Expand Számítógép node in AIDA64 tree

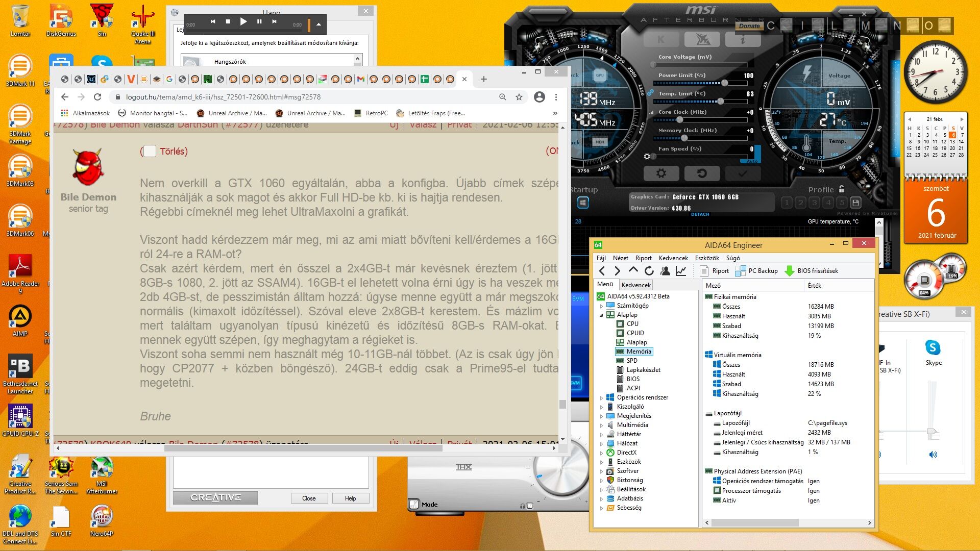point(601,306)
